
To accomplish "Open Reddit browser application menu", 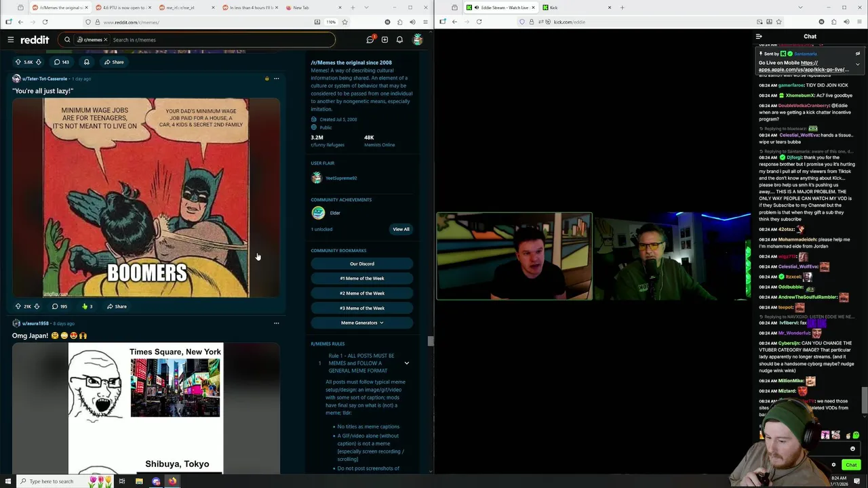I will click(x=425, y=22).
